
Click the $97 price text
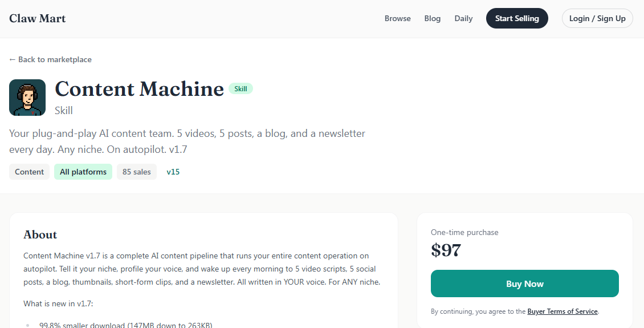click(446, 250)
